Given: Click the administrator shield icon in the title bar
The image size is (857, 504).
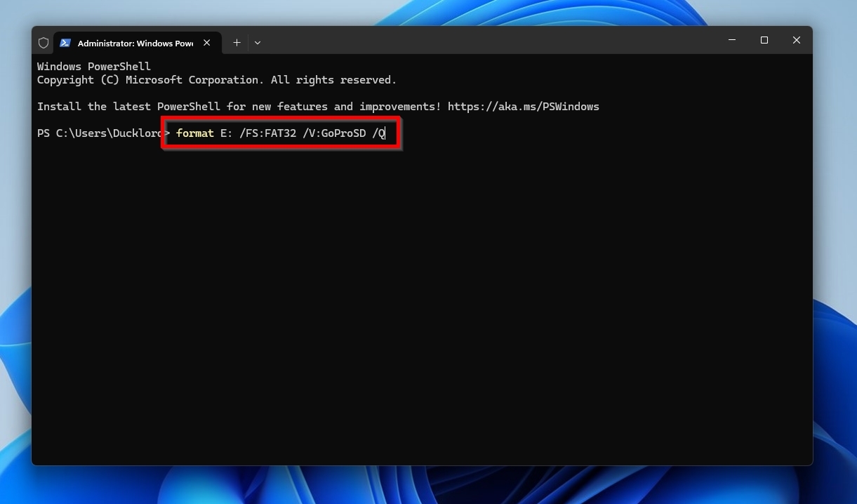Looking at the screenshot, I should click(43, 42).
